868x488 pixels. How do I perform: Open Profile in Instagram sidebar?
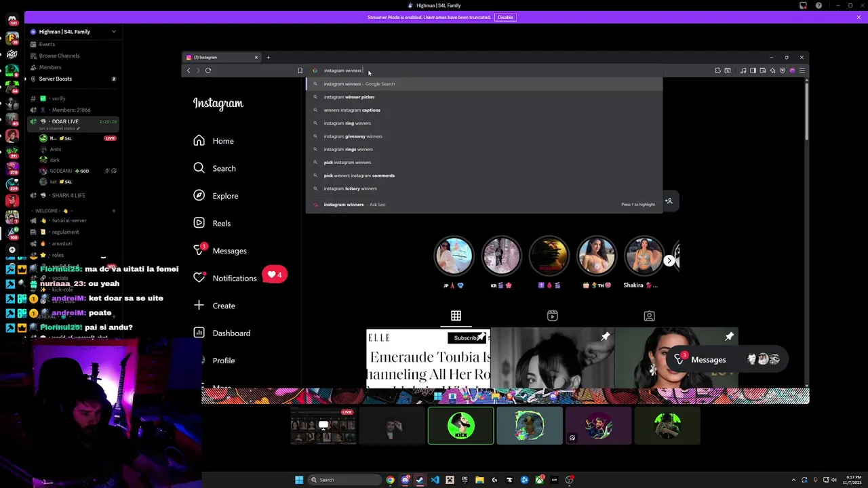tap(214, 361)
